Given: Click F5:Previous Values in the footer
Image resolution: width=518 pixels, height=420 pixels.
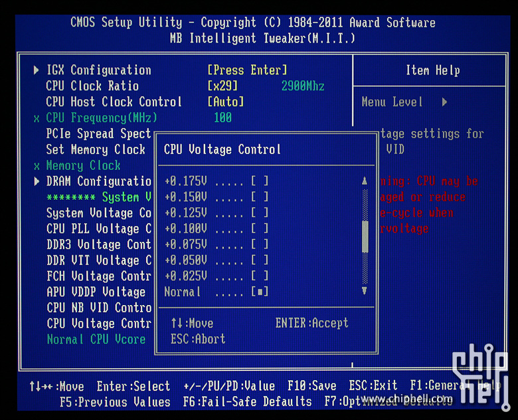Looking at the screenshot, I should click(x=115, y=402).
